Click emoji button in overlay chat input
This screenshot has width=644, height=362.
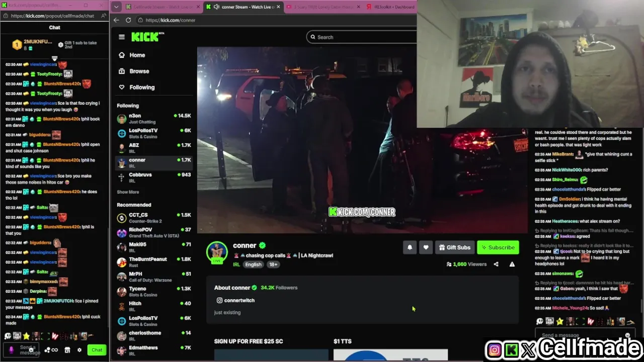coord(627,335)
